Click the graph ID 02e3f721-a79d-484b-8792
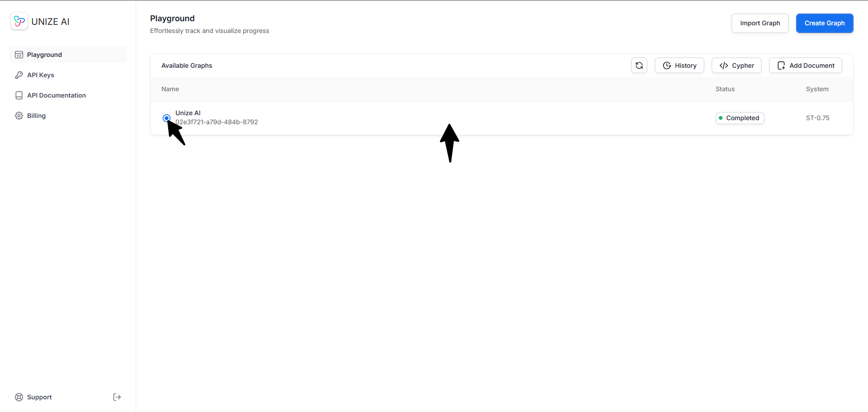 click(x=217, y=122)
